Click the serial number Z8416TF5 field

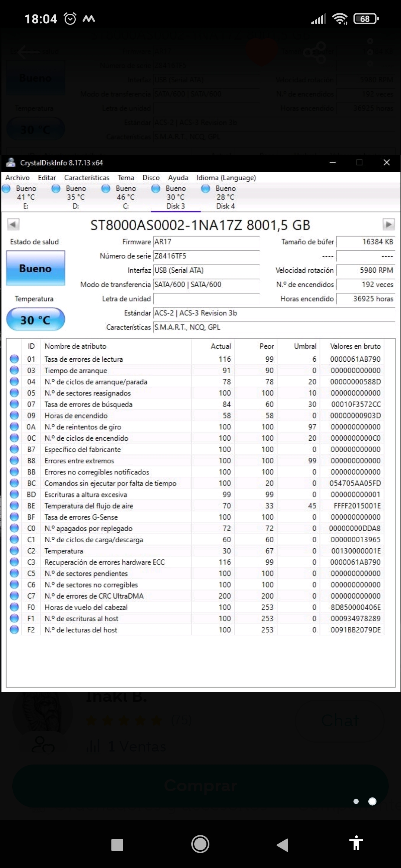206,256
